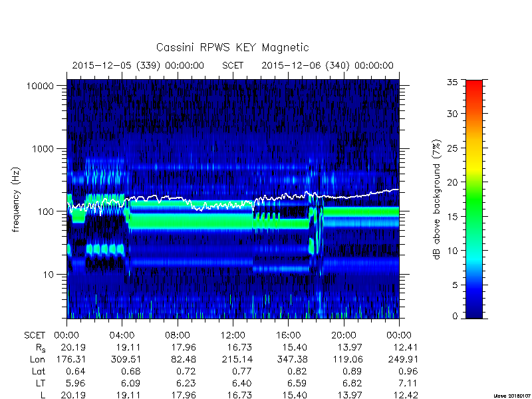Click the "LT" row label
This screenshot has height=399, width=532.
(x=41, y=383)
